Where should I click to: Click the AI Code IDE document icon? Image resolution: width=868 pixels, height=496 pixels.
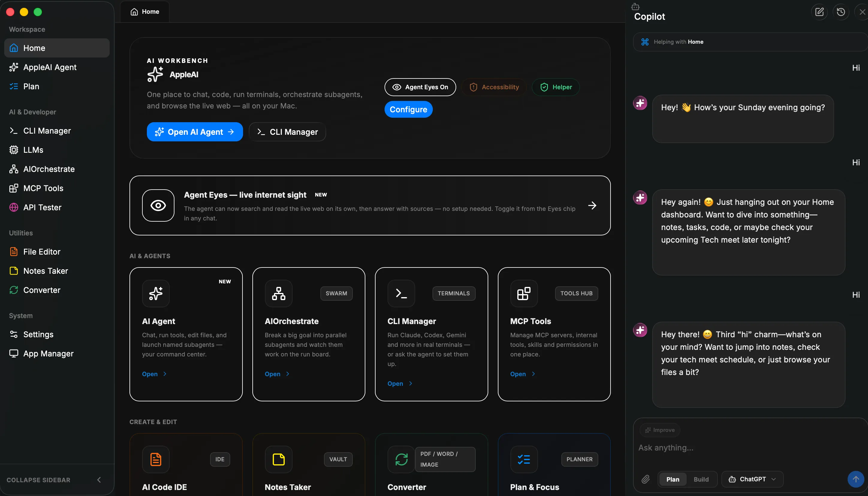pyautogui.click(x=156, y=459)
